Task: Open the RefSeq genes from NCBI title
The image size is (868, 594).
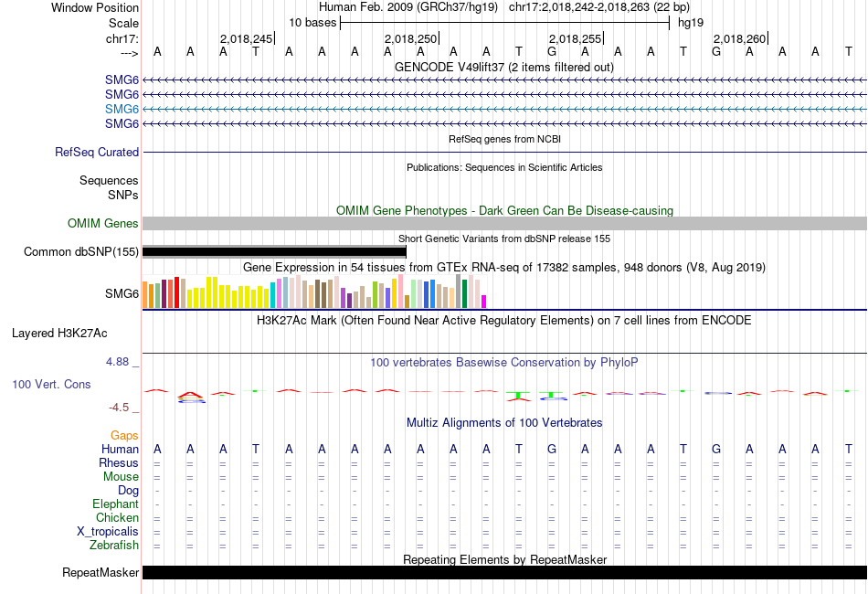Action: (x=504, y=139)
